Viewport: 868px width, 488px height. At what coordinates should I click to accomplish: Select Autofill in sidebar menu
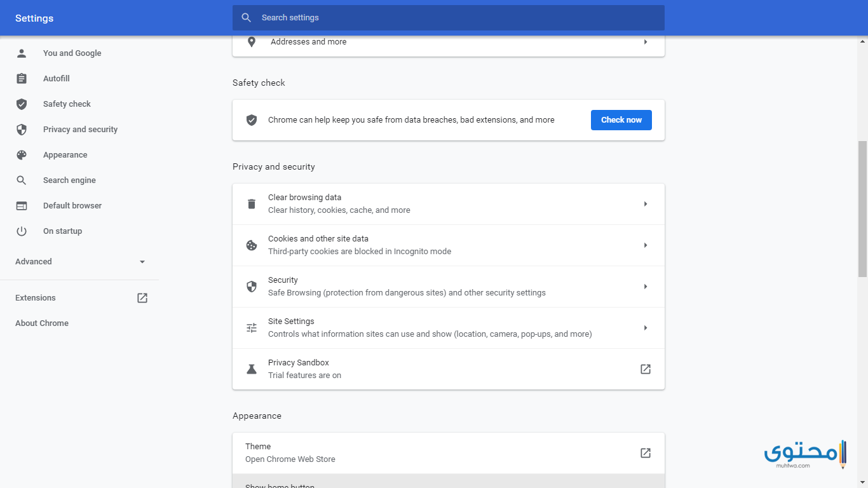[57, 79]
